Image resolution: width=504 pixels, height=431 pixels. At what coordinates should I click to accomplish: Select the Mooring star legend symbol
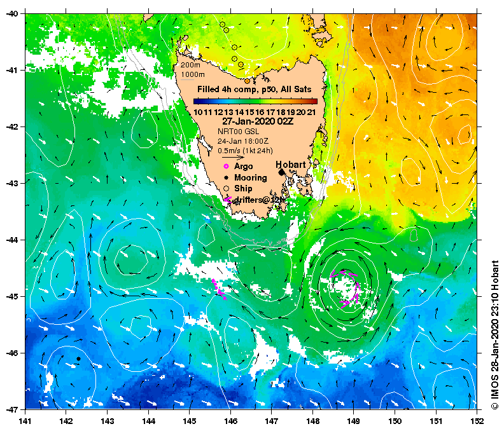227,177
